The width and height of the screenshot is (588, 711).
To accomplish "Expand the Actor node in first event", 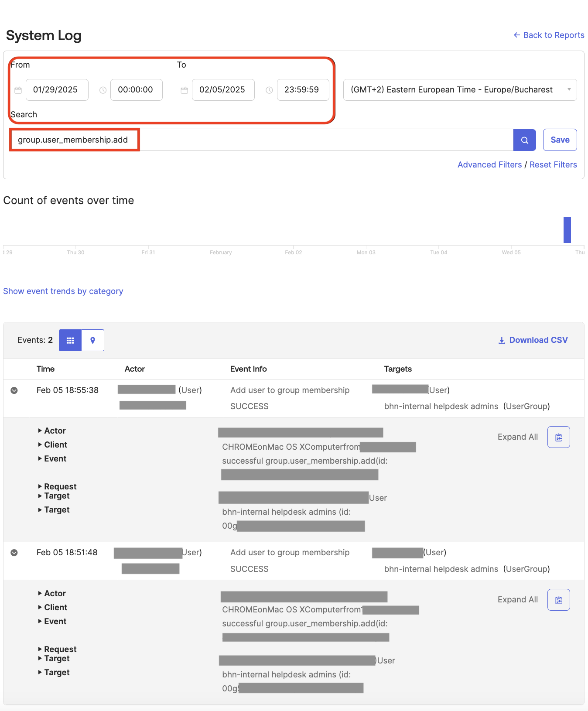I will click(x=55, y=431).
